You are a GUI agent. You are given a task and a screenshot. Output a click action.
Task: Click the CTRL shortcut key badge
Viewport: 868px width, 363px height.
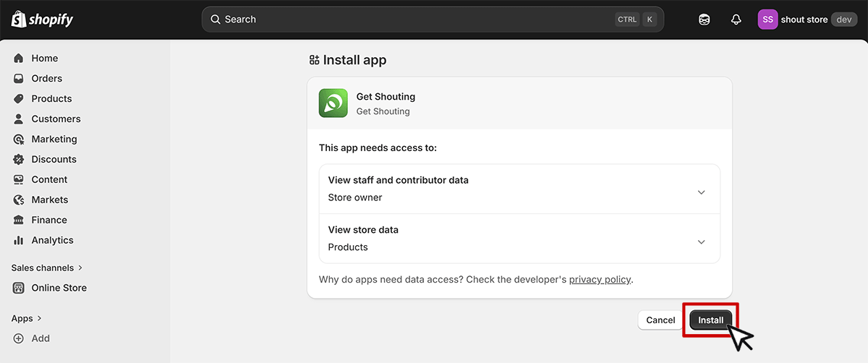pyautogui.click(x=627, y=20)
